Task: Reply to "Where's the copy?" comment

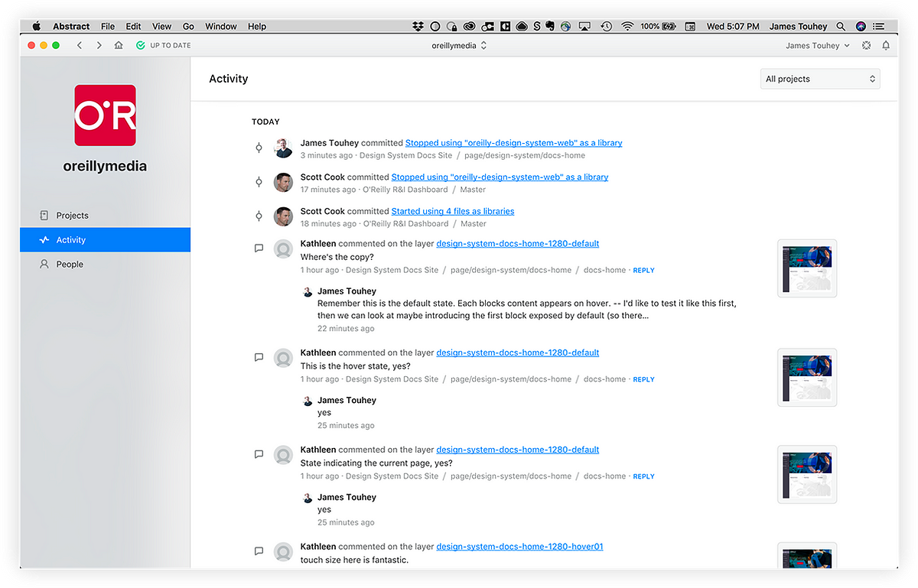Action: [x=643, y=271]
